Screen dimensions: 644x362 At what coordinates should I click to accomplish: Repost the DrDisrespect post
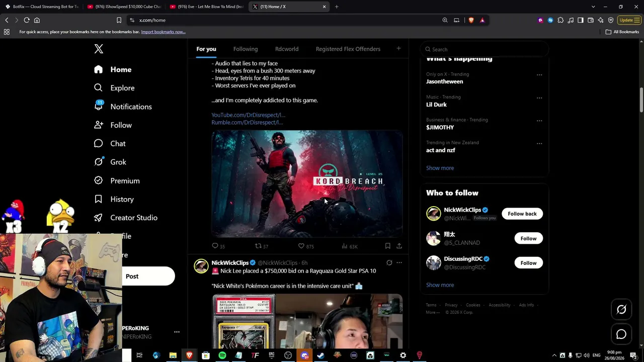pos(262,246)
